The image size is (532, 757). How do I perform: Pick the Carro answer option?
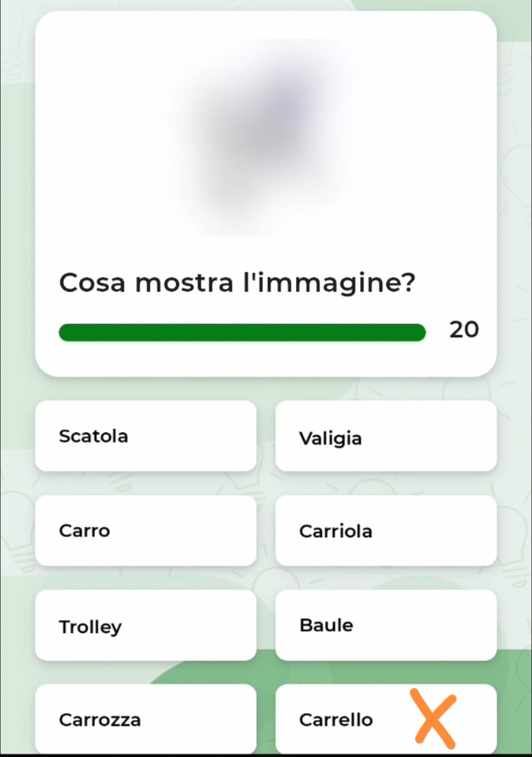pos(146,530)
